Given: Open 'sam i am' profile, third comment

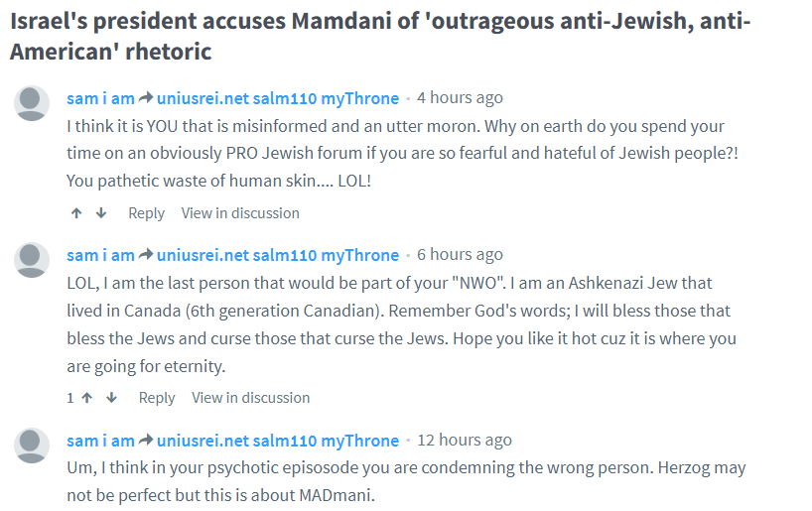Looking at the screenshot, I should (100, 441).
